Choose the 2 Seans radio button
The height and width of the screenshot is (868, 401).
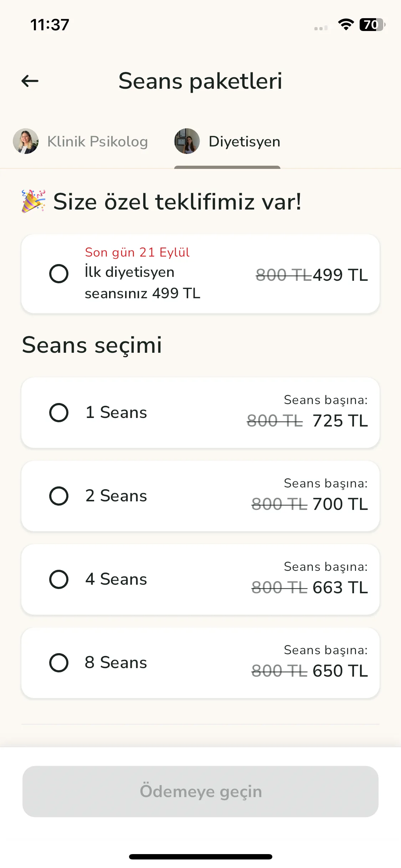coord(59,496)
